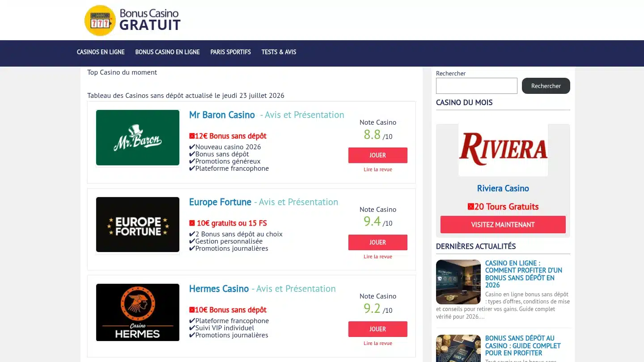Image resolution: width=644 pixels, height=362 pixels.
Task: Open the Mr Baron Casino title link
Action: (222, 115)
